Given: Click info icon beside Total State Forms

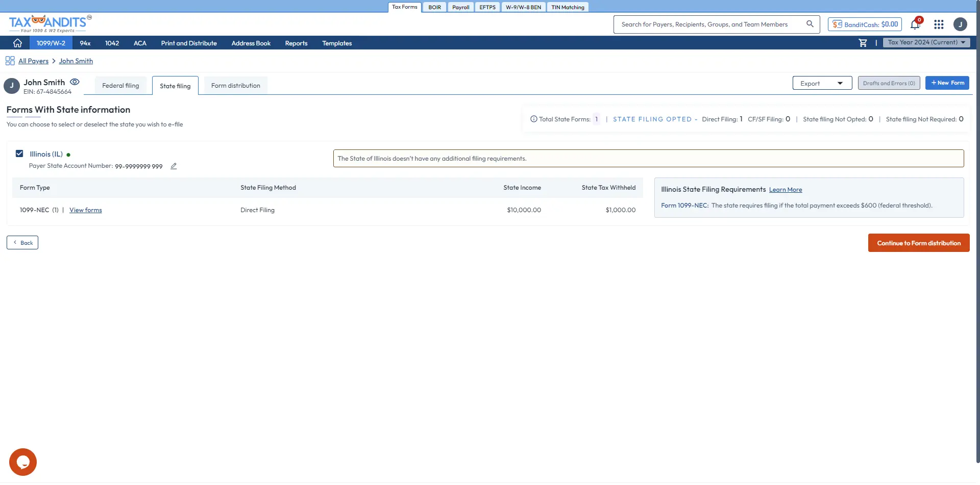Looking at the screenshot, I should (x=533, y=119).
